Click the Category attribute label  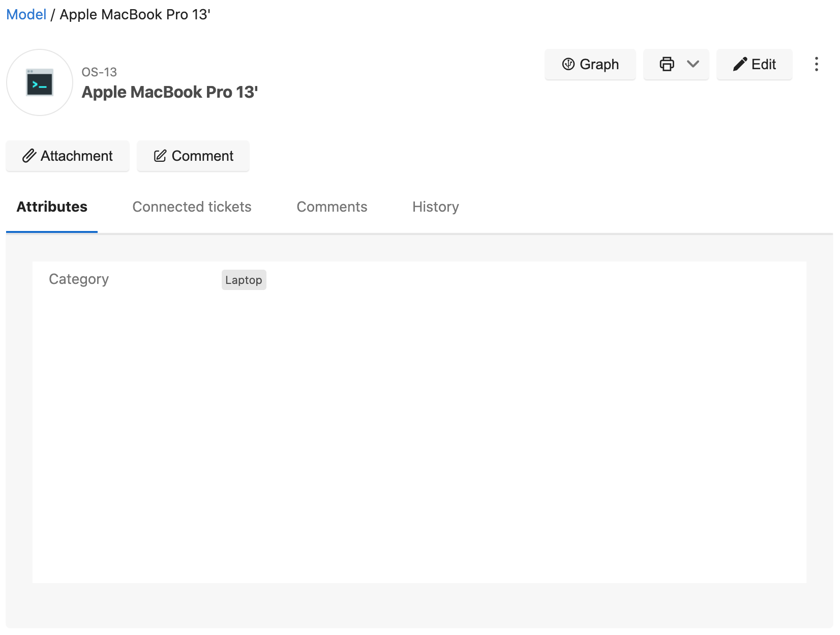coord(79,279)
